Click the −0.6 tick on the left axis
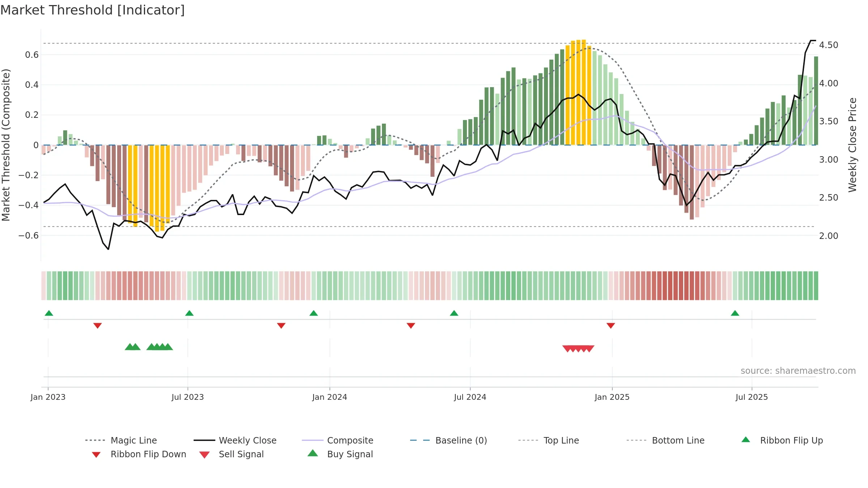This screenshot has height=488, width=868. 29,235
